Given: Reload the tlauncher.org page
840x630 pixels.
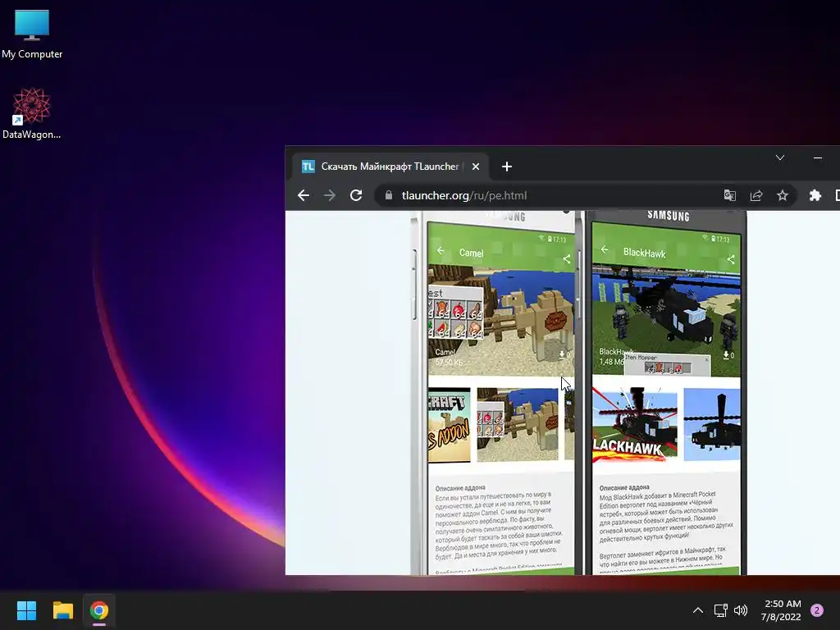Looking at the screenshot, I should (356, 195).
